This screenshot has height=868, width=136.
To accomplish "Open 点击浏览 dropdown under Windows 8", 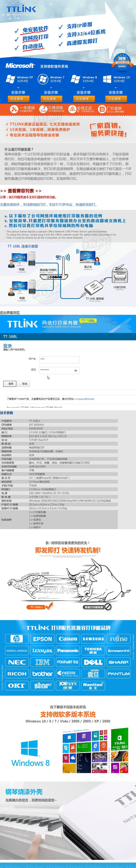I will [84, 99].
